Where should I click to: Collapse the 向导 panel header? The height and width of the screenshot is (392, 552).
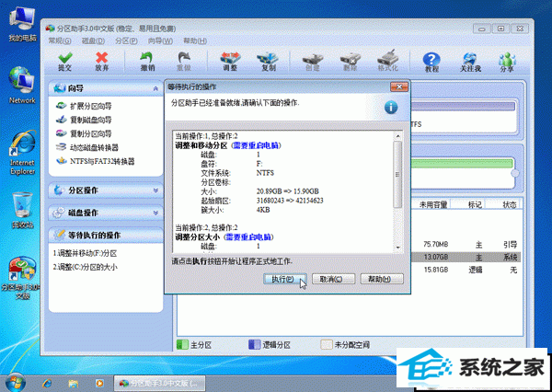click(106, 88)
